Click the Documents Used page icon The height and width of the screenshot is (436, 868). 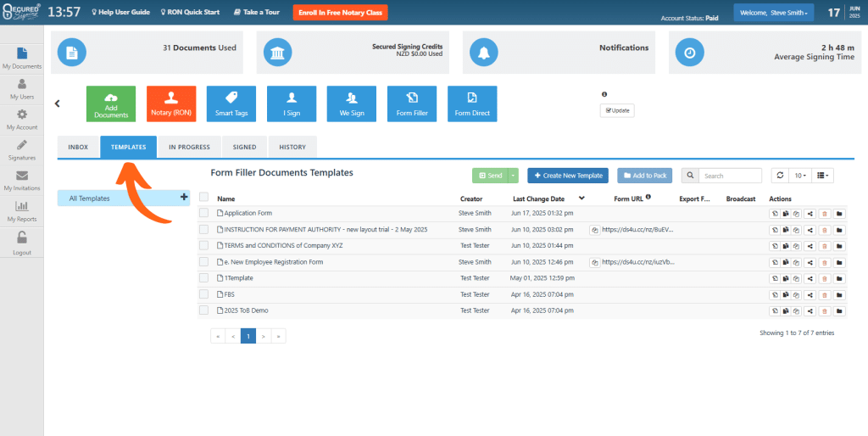coord(72,53)
